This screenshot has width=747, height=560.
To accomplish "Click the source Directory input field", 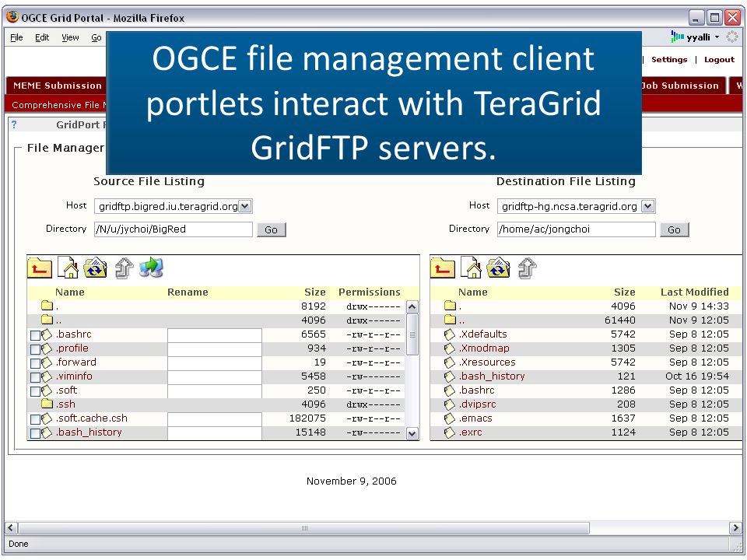I will point(174,229).
